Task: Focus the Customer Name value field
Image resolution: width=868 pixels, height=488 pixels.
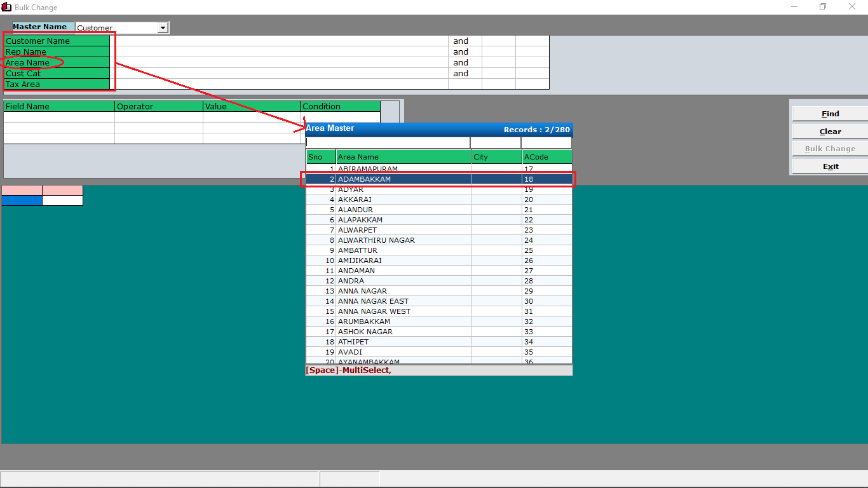Action: [280, 41]
